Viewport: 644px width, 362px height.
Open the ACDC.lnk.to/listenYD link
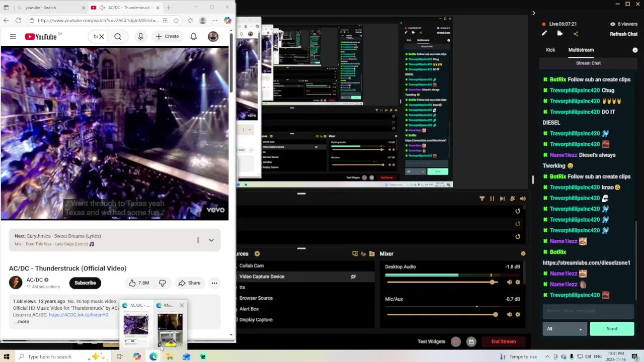[78, 315]
